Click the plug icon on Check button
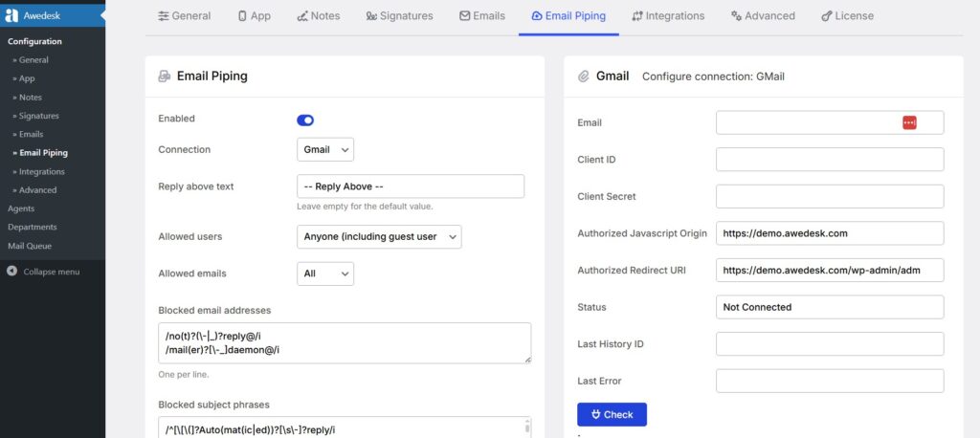 [x=595, y=414]
